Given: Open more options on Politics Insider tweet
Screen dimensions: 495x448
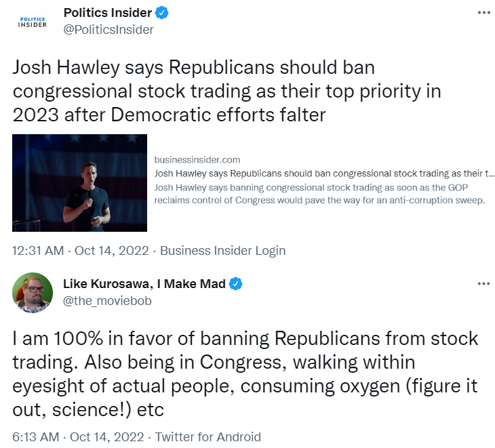Looking at the screenshot, I should tap(483, 13).
